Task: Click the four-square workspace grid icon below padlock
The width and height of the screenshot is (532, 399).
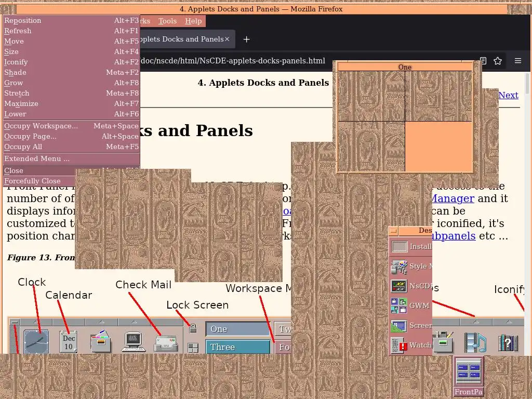Action: 193,348
